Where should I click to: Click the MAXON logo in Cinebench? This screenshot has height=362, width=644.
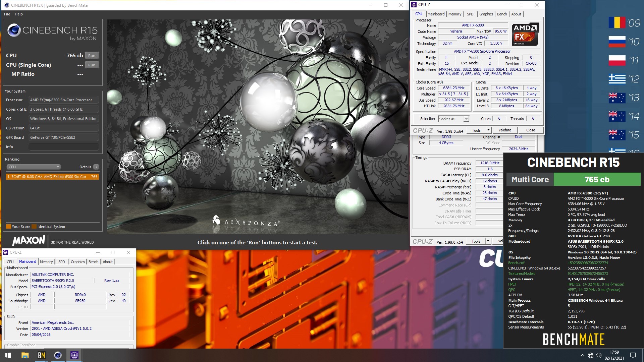coord(29,240)
